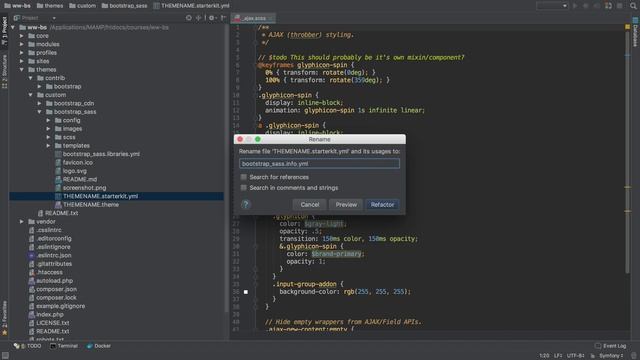This screenshot has width=640, height=360.
Task: Click LF line separator in status bar
Action: [x=558, y=356]
